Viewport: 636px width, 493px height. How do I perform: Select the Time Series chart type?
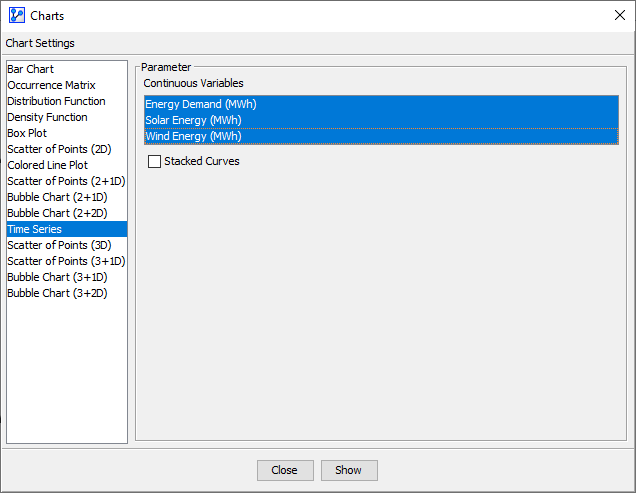[x=34, y=229]
